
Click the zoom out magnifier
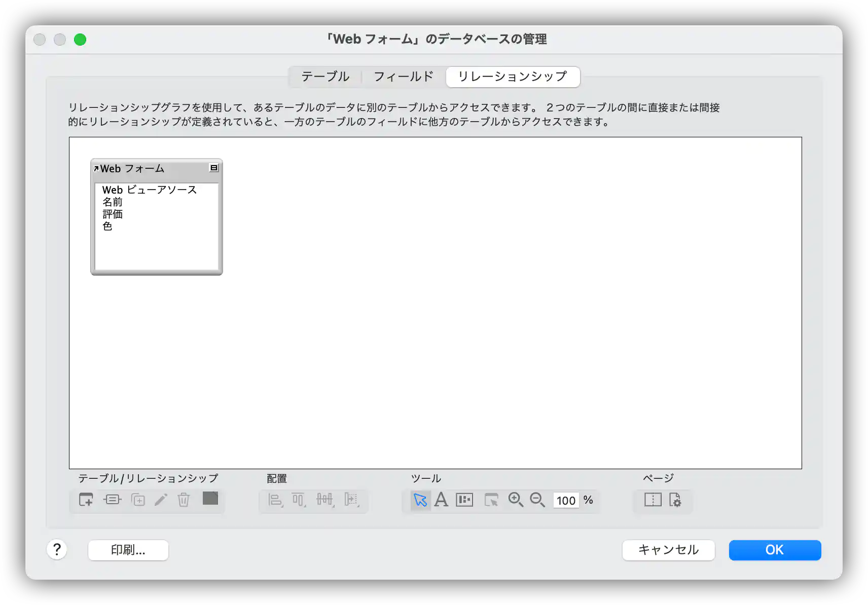[537, 500]
